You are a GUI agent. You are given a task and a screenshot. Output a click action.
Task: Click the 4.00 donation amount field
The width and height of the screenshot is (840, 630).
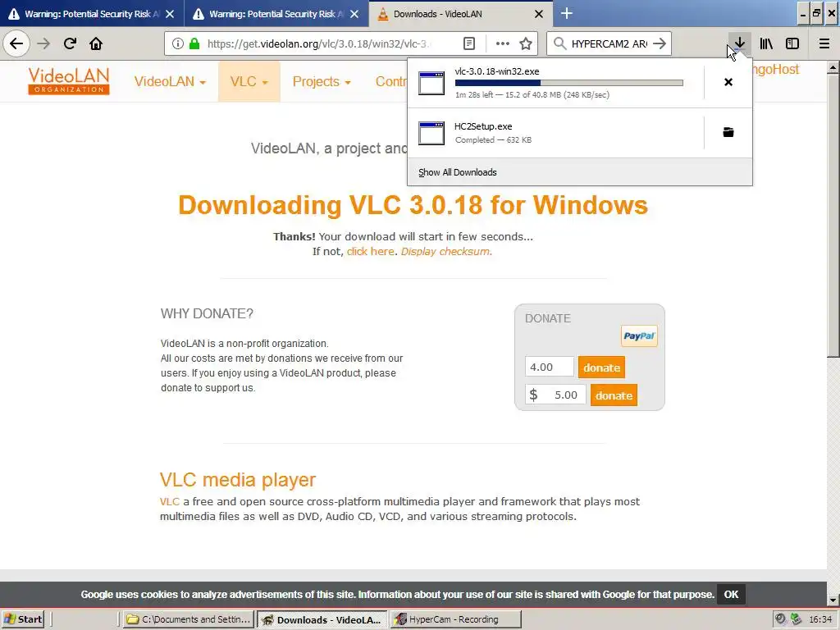pos(549,367)
